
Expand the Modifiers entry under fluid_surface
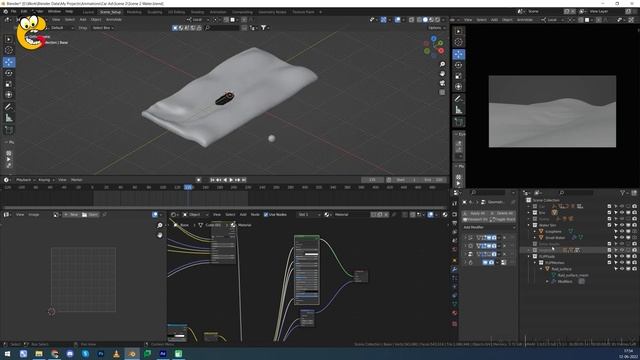(547, 282)
